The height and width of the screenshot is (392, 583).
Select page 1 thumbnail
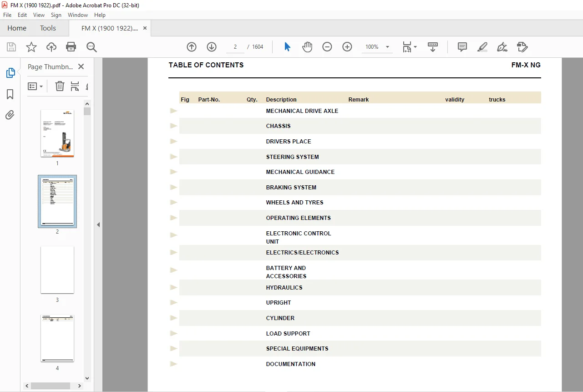coord(57,133)
